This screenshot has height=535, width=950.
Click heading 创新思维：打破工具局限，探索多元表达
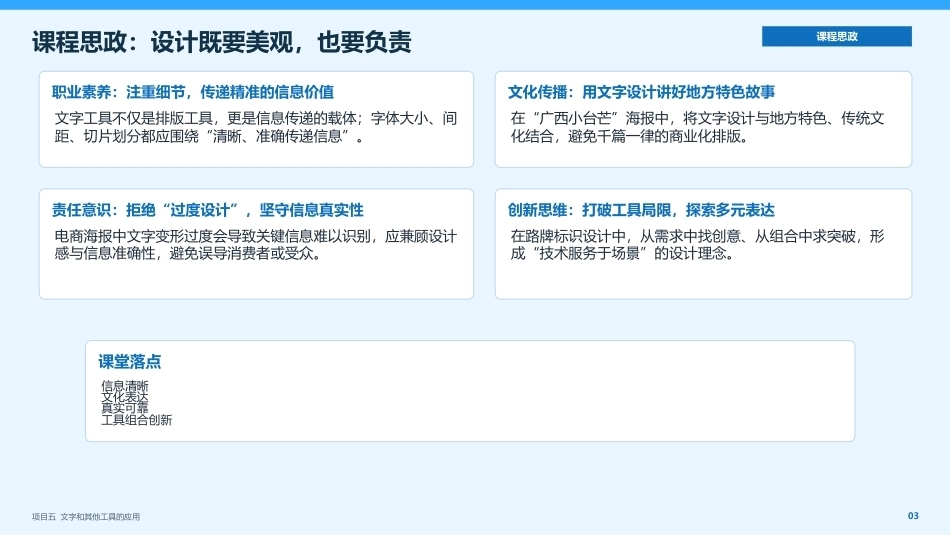click(641, 210)
